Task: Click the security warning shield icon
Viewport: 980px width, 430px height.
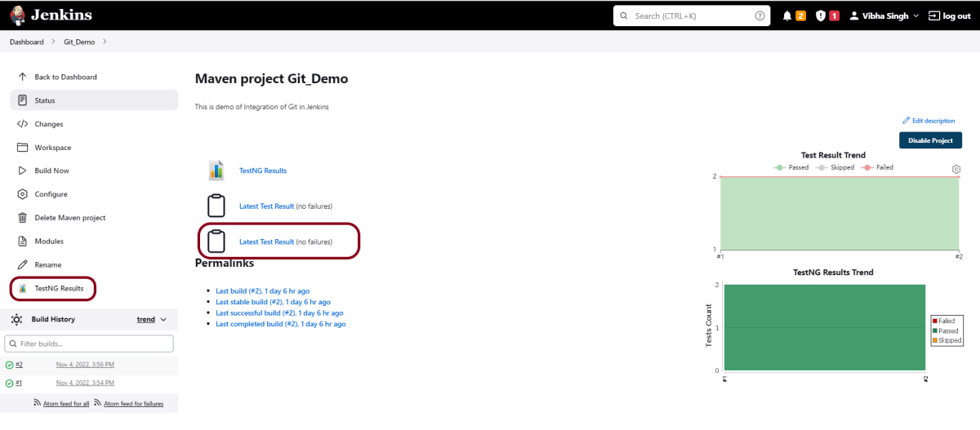Action: [x=821, y=16]
